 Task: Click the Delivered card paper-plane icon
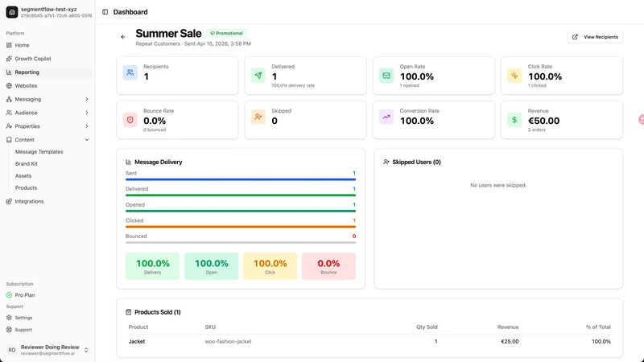pyautogui.click(x=258, y=76)
